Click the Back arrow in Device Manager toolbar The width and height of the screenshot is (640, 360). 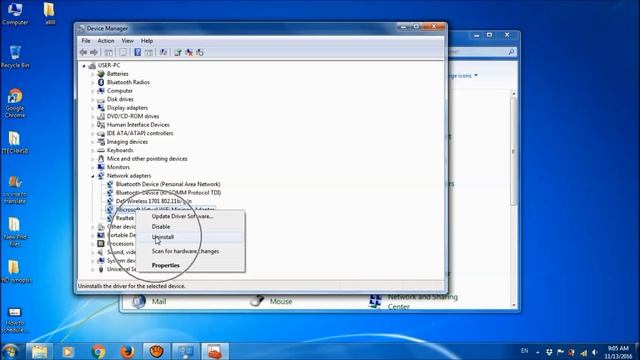tap(83, 52)
